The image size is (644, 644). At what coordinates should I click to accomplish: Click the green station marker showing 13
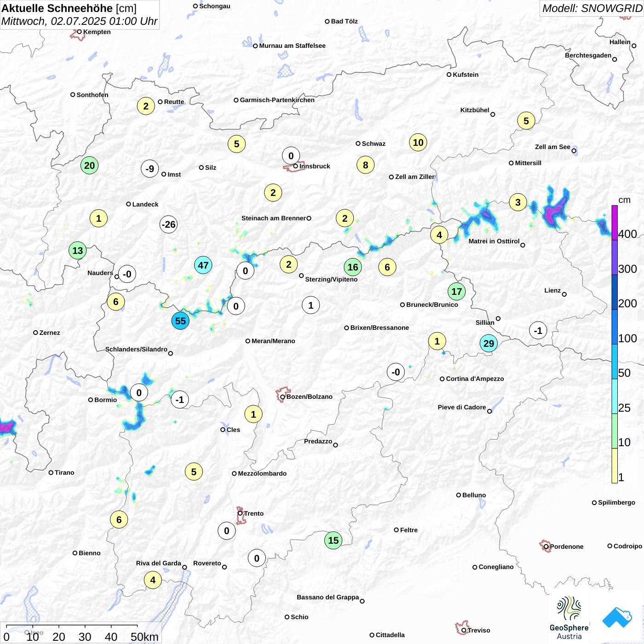pyautogui.click(x=78, y=251)
